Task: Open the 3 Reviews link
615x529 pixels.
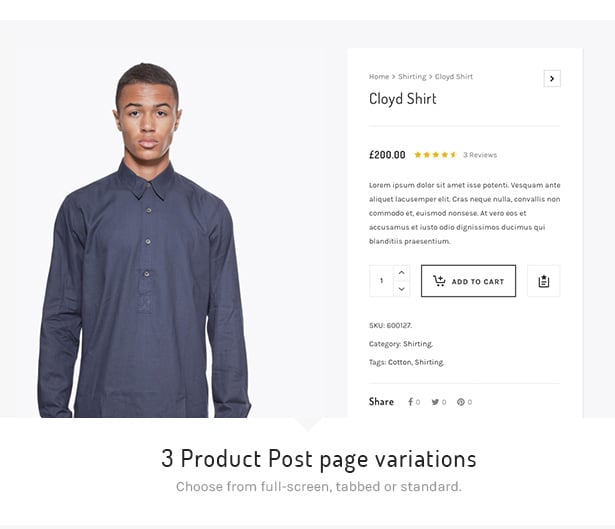Action: tap(480, 155)
